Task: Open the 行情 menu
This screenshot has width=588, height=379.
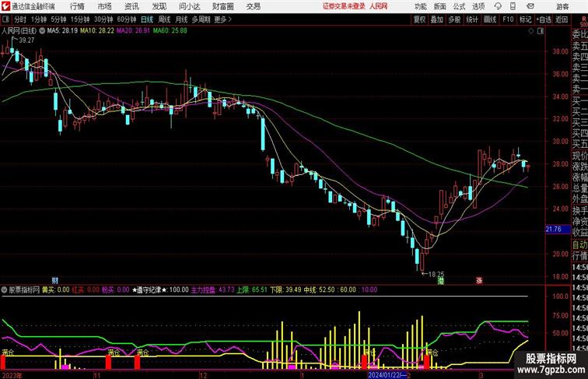Action: click(77, 6)
